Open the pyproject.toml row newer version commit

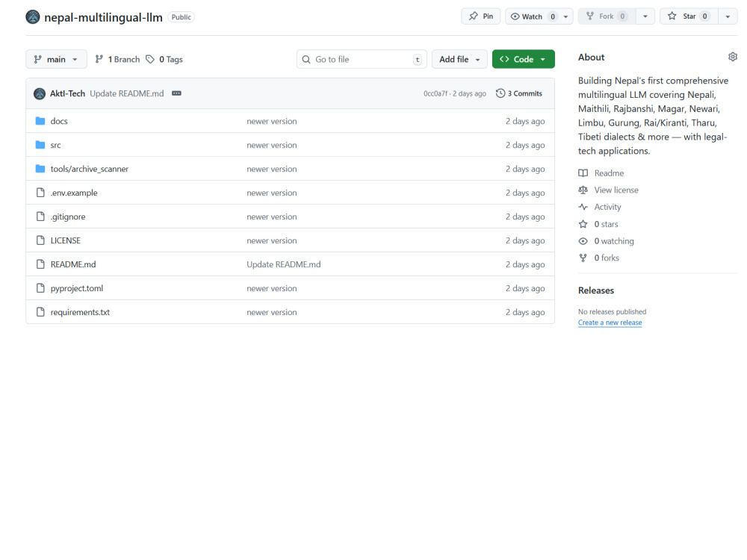pyautogui.click(x=272, y=288)
